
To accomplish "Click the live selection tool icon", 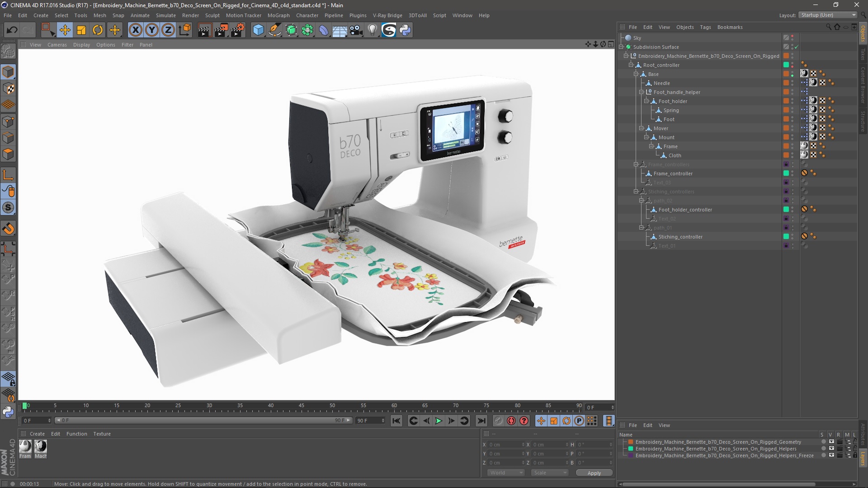I will tap(48, 30).
